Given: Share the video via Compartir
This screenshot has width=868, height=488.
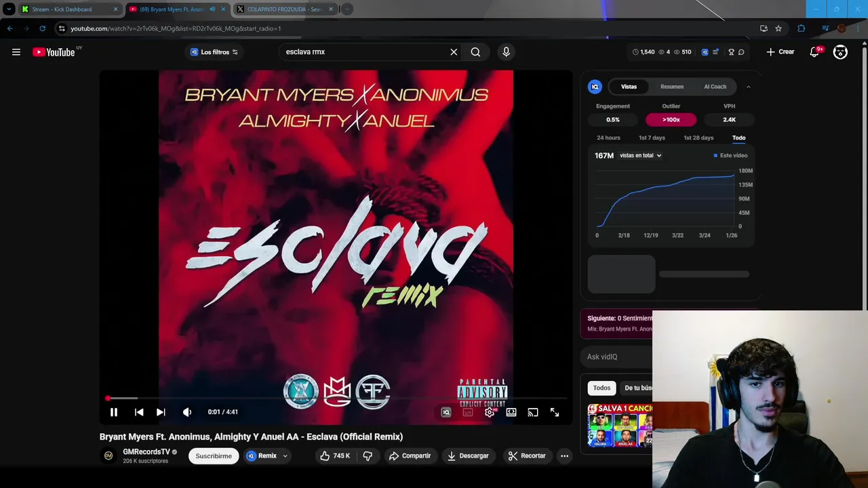Looking at the screenshot, I should pyautogui.click(x=410, y=456).
